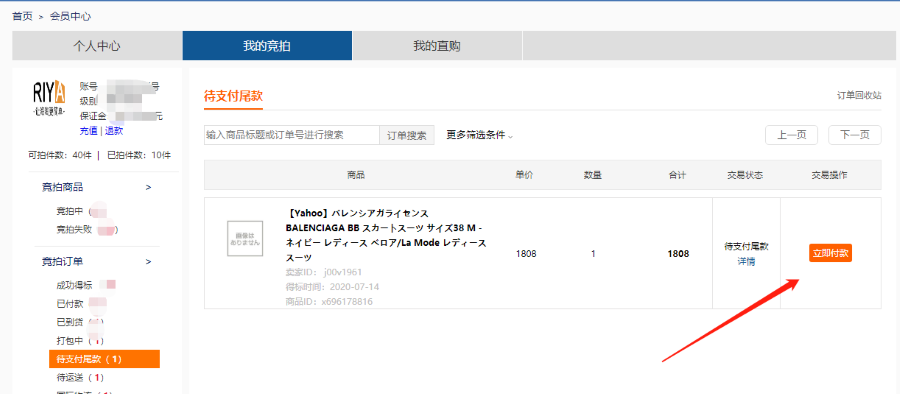Focus the order search input field
This screenshot has height=394, width=900.
[292, 136]
